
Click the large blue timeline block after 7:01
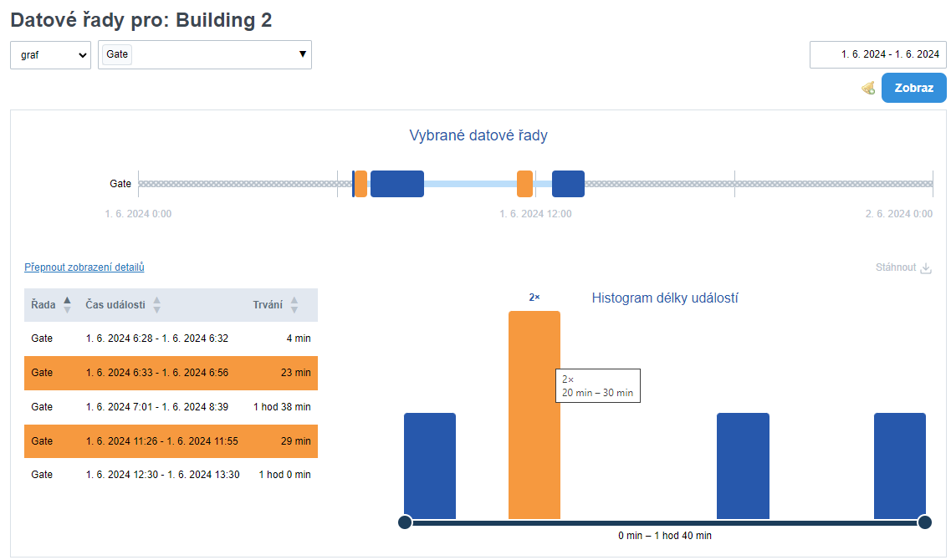pos(396,184)
